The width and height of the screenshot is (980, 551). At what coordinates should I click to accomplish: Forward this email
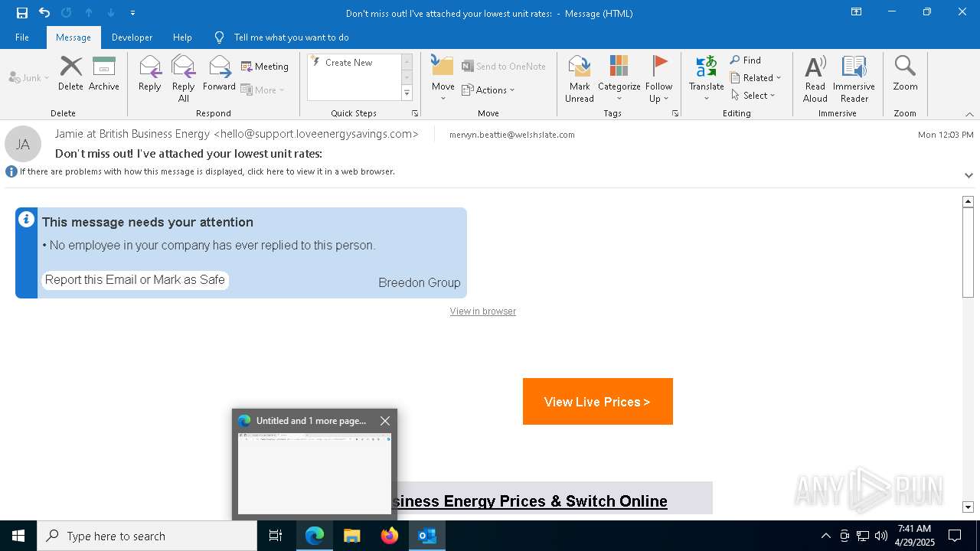pos(219,73)
